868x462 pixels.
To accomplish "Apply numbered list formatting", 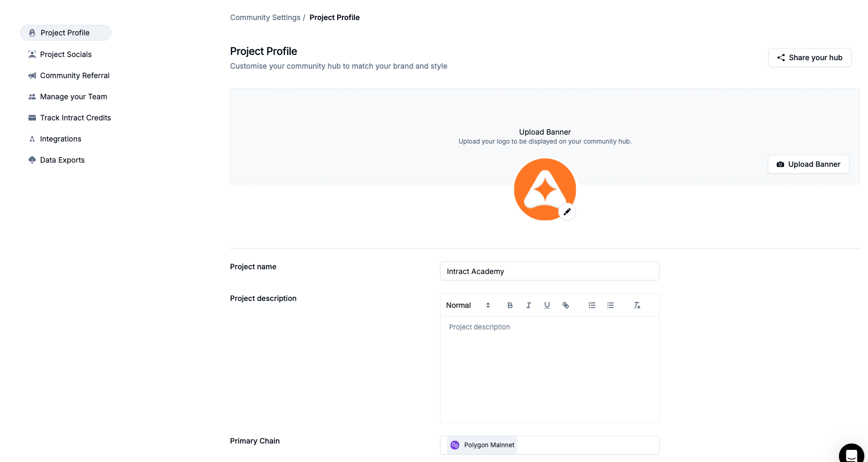I will pos(592,305).
